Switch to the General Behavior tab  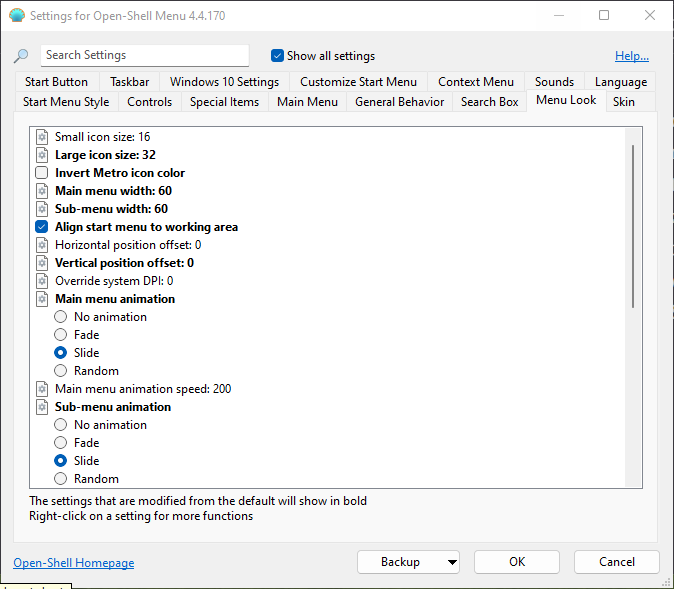point(399,102)
